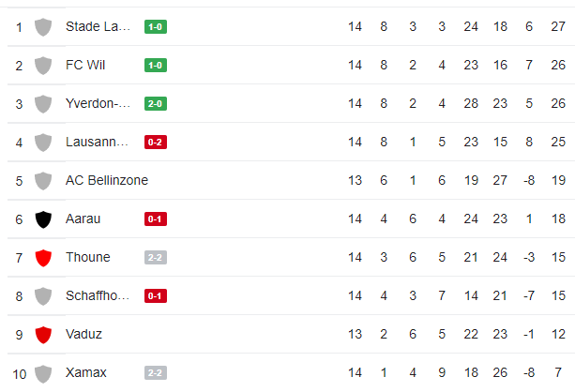
Task: Select the Yverdon team shield icon
Action: click(x=42, y=104)
